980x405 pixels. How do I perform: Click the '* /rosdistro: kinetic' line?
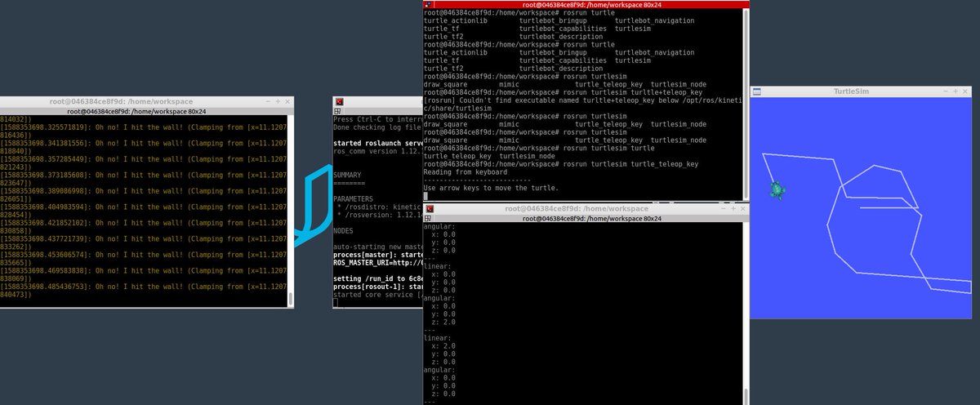click(380, 207)
